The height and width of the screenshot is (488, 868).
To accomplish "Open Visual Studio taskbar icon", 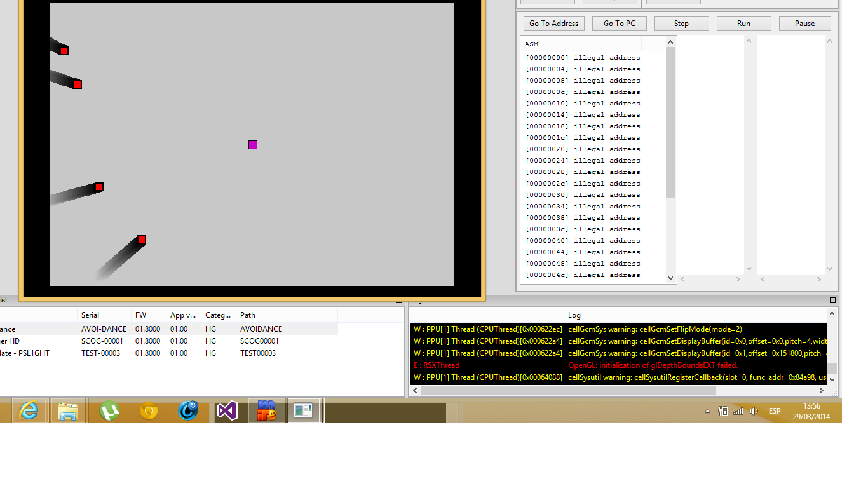I will [x=227, y=411].
